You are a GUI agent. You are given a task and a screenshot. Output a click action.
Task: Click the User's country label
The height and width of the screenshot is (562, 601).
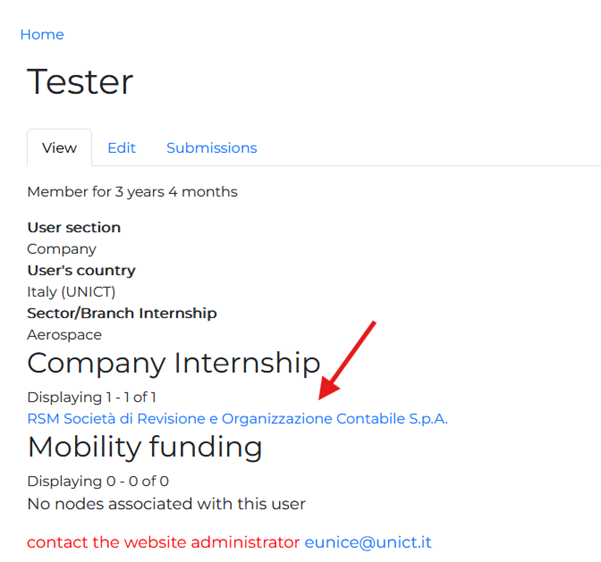(81, 270)
